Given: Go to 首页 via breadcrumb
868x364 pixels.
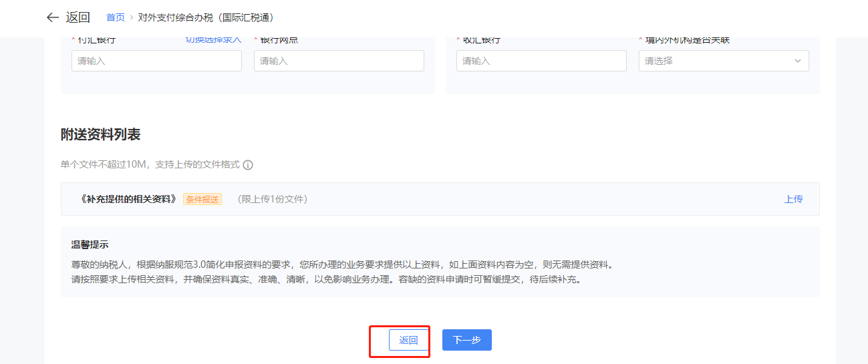Looking at the screenshot, I should [116, 17].
